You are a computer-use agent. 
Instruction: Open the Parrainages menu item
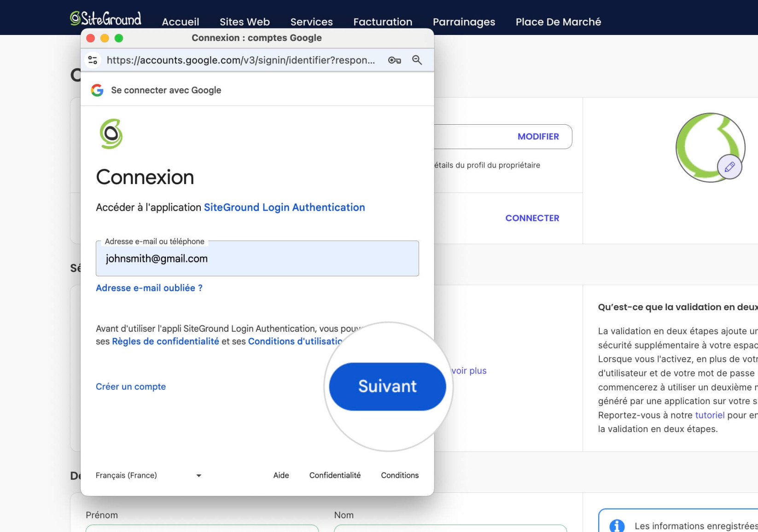(x=464, y=22)
